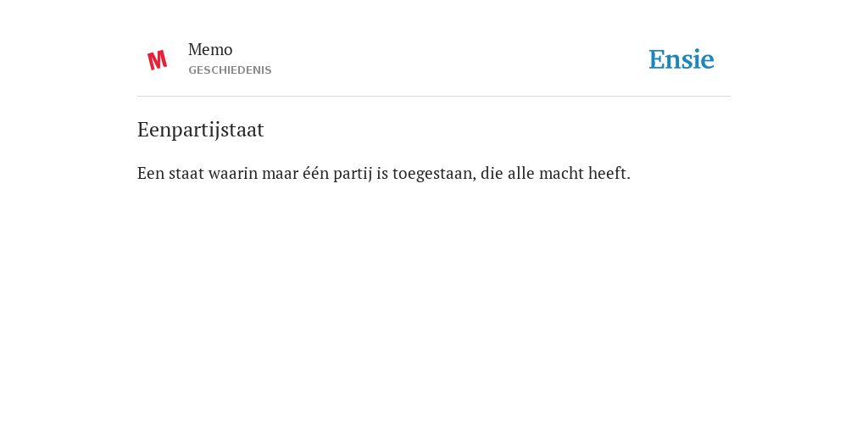Image resolution: width=868 pixels, height=434 pixels.
Task: Click the word 'die' after the comma
Action: coord(492,173)
